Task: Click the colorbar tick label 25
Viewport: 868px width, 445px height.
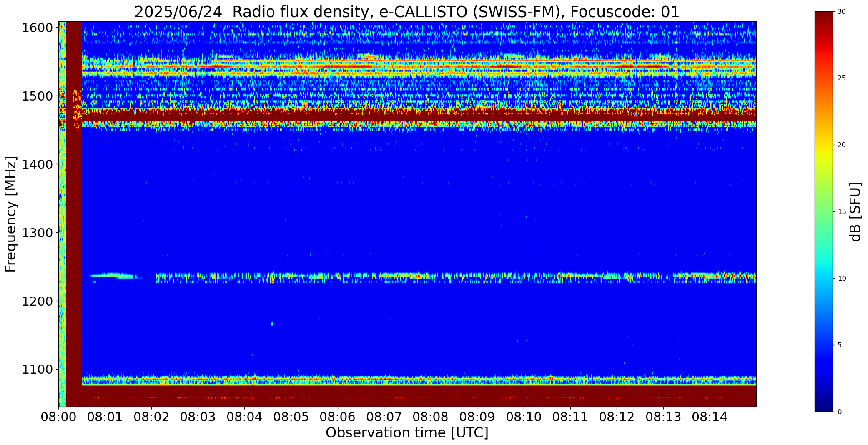Action: pyautogui.click(x=842, y=78)
